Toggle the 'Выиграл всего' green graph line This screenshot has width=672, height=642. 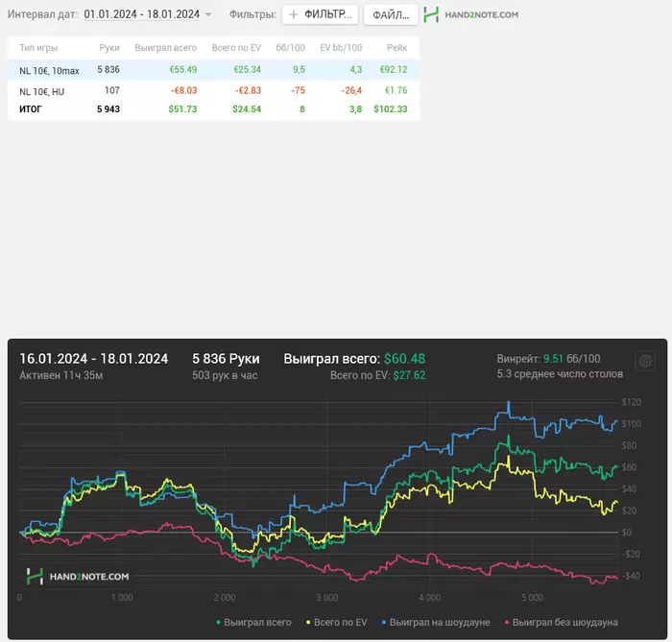point(254,622)
